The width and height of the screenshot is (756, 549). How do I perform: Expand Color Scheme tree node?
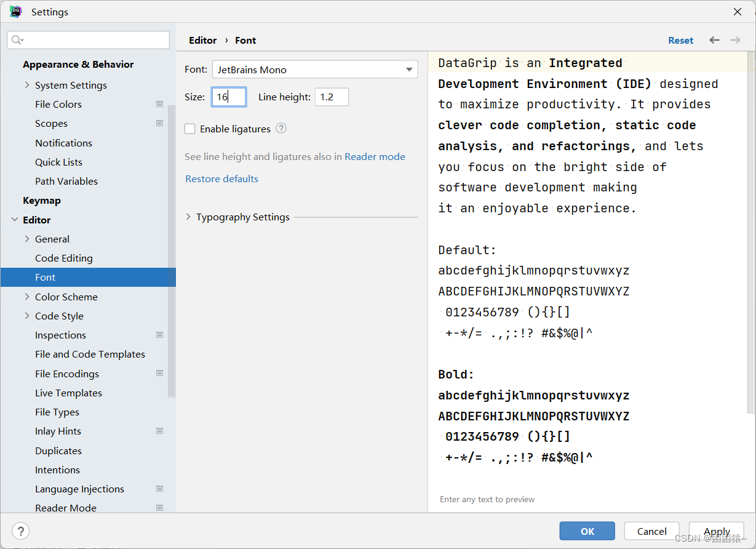click(27, 297)
